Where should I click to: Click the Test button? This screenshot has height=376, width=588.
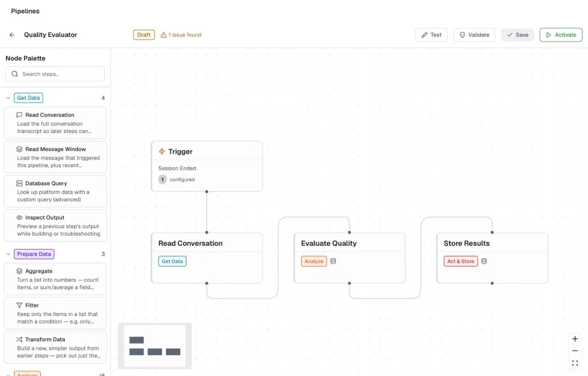point(431,35)
